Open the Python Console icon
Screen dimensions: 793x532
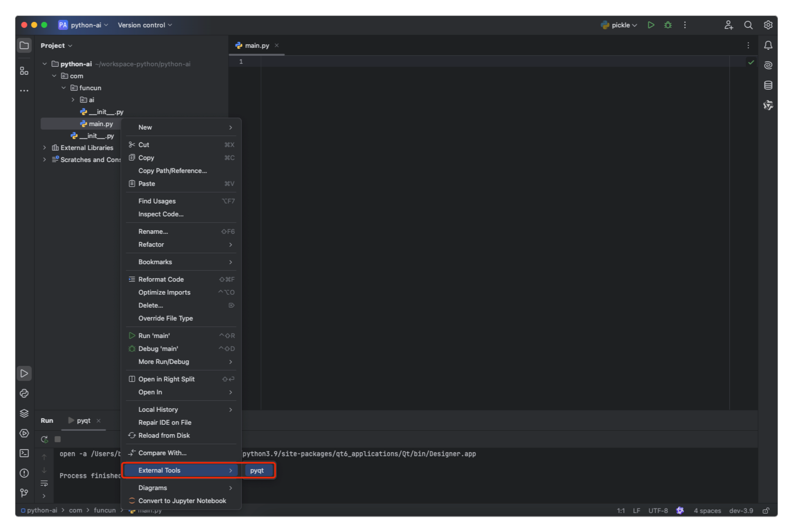click(x=24, y=393)
